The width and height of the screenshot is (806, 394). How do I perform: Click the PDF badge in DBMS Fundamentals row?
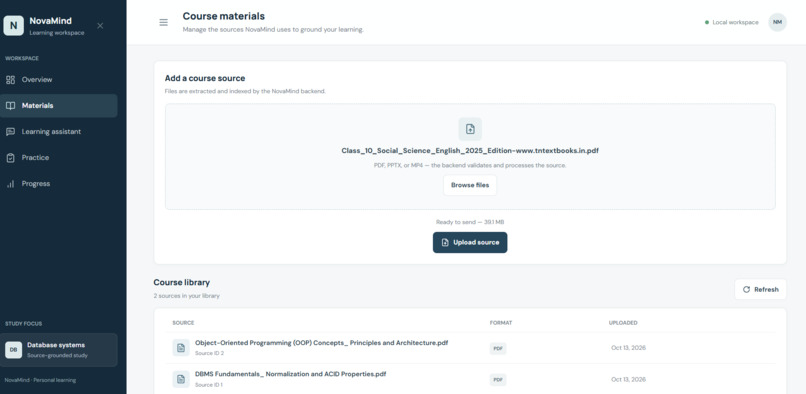498,380
